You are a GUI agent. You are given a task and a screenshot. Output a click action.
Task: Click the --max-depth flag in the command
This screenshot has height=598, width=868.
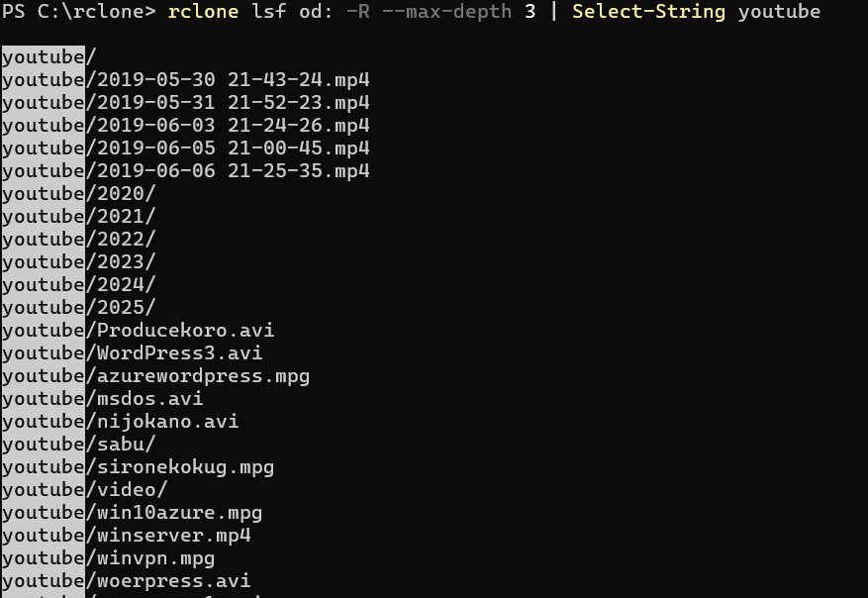[x=446, y=12]
